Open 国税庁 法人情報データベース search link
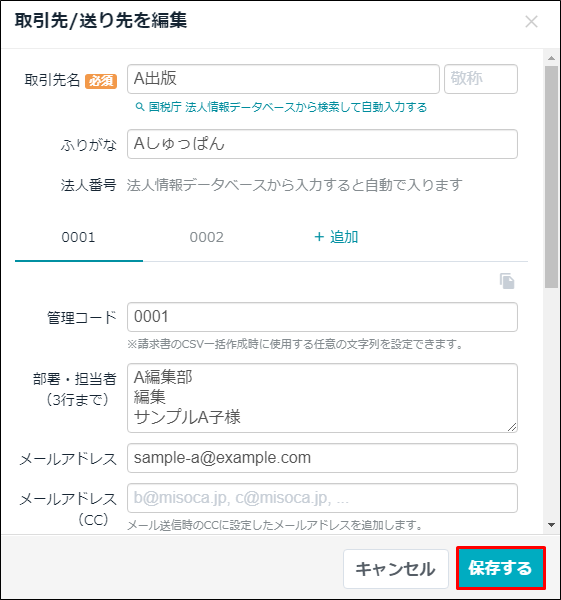This screenshot has width=561, height=600. point(287,107)
